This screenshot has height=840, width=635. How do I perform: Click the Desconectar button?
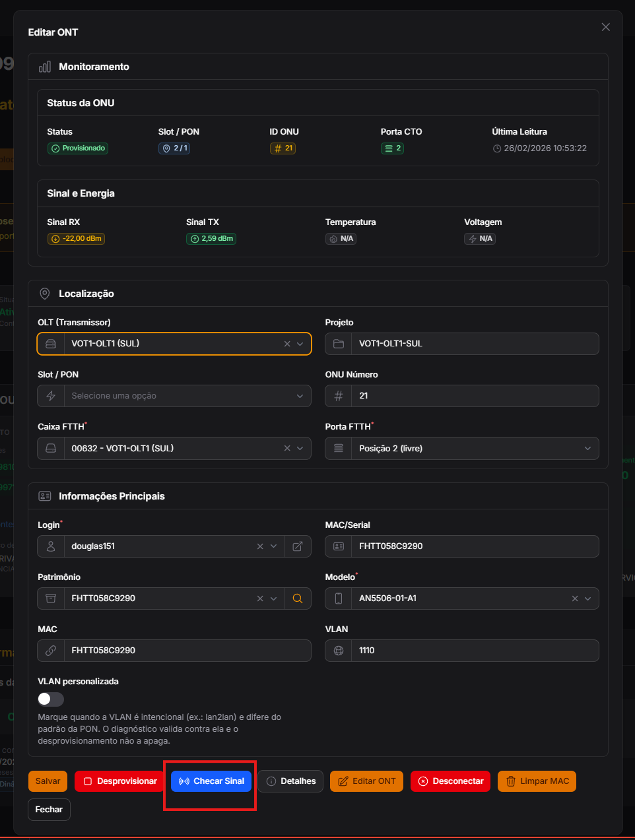451,781
